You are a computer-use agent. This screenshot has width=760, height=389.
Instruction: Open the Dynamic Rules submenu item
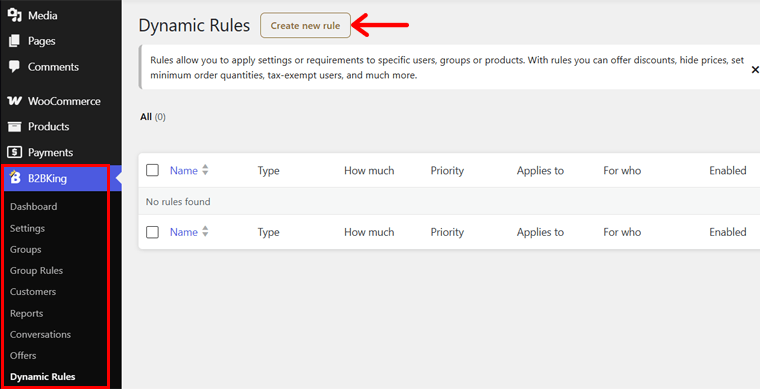click(43, 376)
